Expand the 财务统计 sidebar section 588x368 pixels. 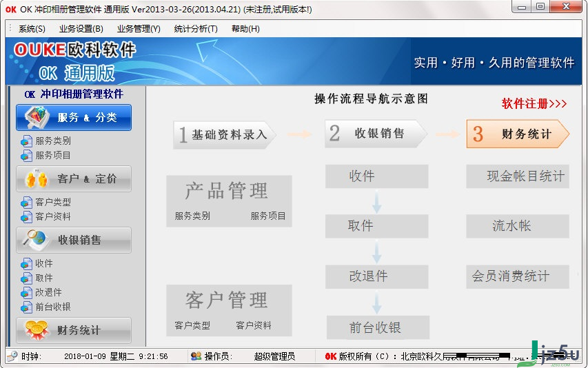(x=74, y=330)
